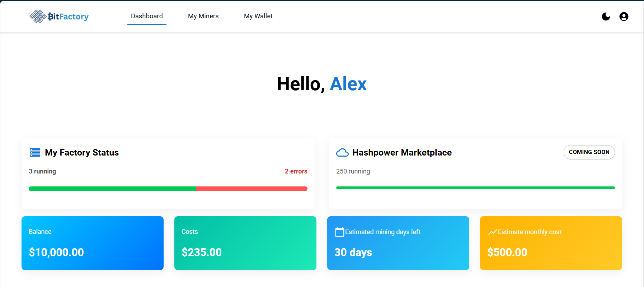The width and height of the screenshot is (644, 287).
Task: Click the $500.00 estimated monthly cost value
Action: pos(507,253)
